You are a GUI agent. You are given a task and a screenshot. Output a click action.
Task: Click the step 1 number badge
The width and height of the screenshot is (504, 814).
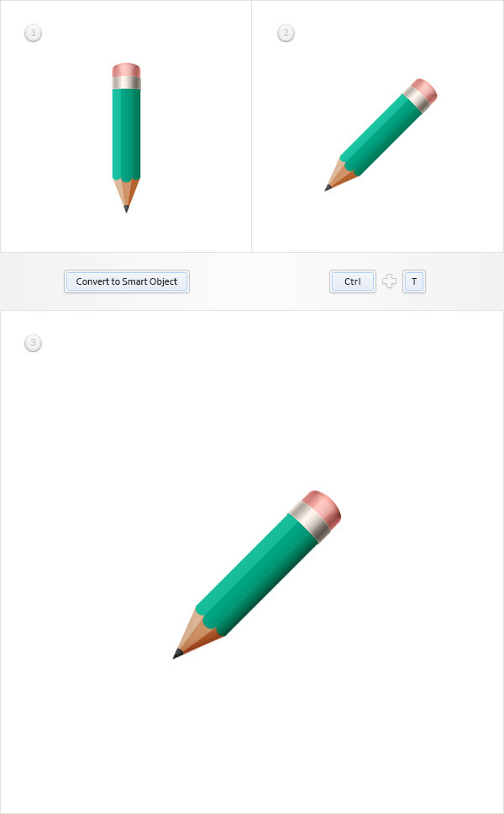34,34
